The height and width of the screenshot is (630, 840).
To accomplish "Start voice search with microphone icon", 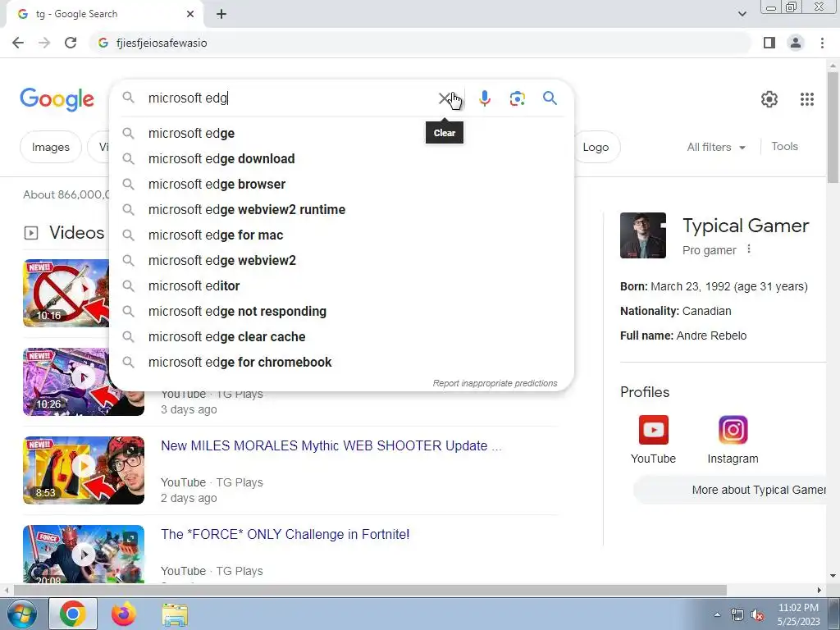I will coord(484,98).
